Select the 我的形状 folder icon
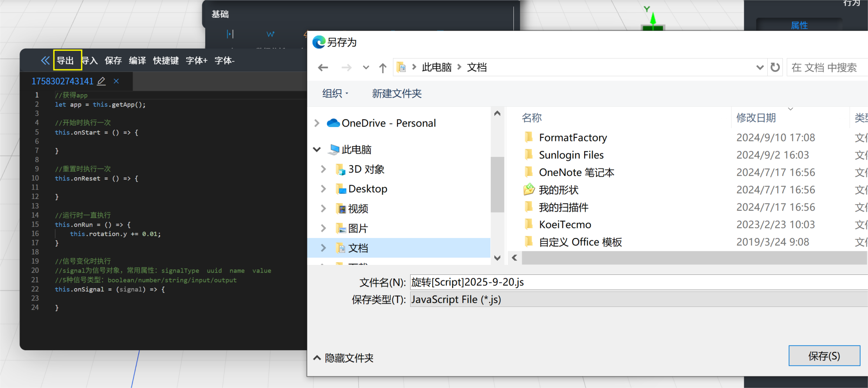This screenshot has height=388, width=868. click(x=529, y=190)
